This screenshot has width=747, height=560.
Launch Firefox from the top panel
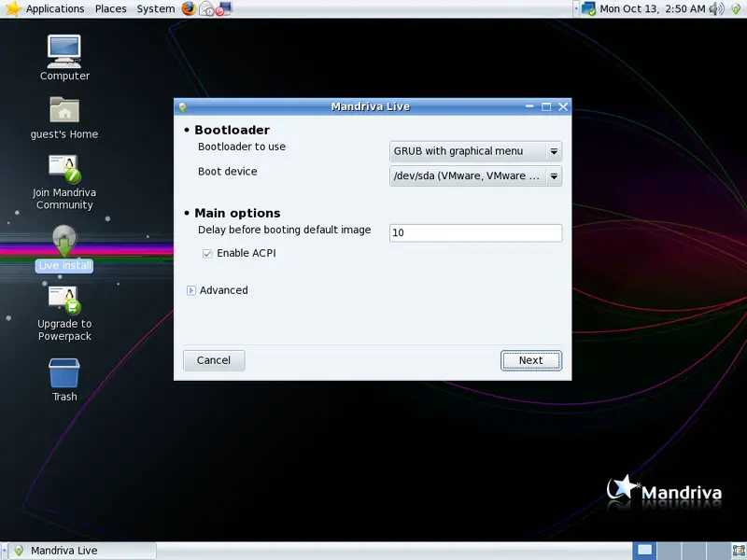[x=189, y=8]
